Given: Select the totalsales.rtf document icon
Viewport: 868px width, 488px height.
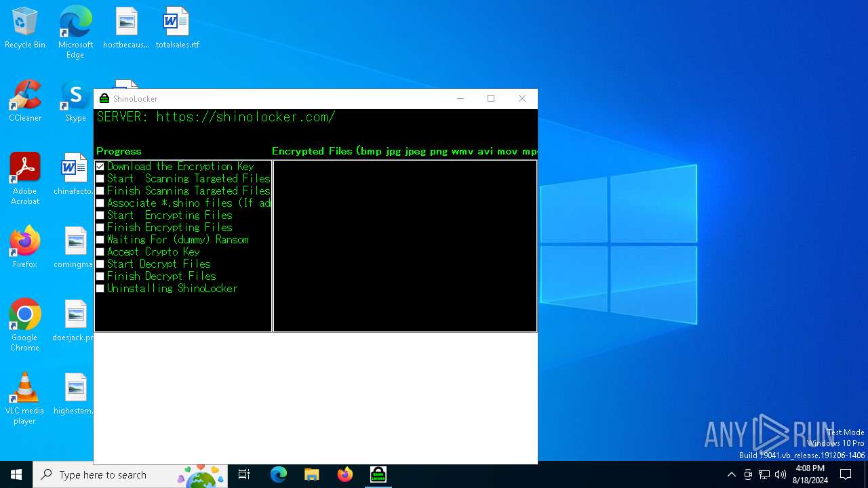Looking at the screenshot, I should click(x=177, y=28).
